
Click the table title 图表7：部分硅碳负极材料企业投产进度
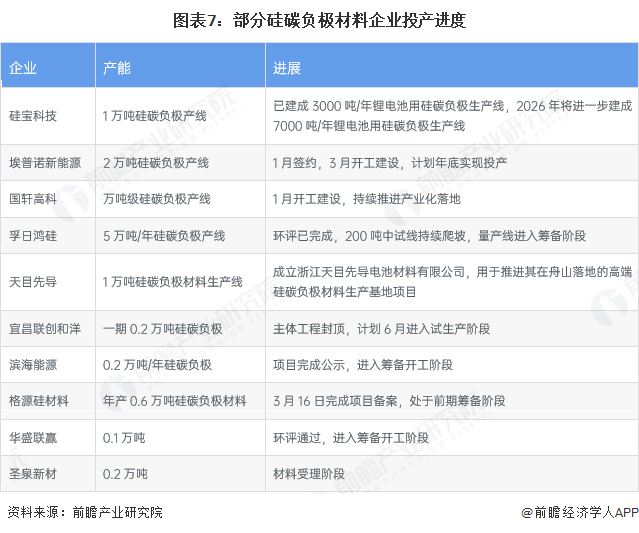point(320,20)
